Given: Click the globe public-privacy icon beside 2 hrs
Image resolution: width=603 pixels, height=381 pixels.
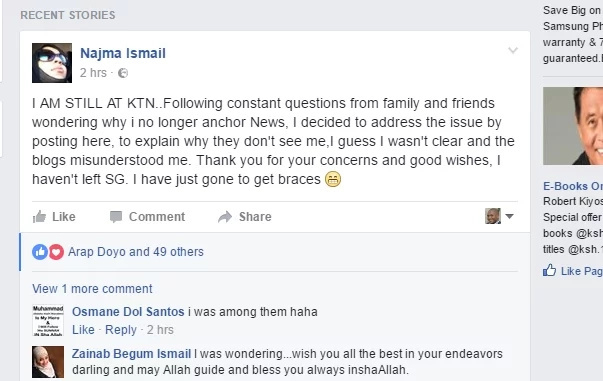Looking at the screenshot, I should [123, 73].
